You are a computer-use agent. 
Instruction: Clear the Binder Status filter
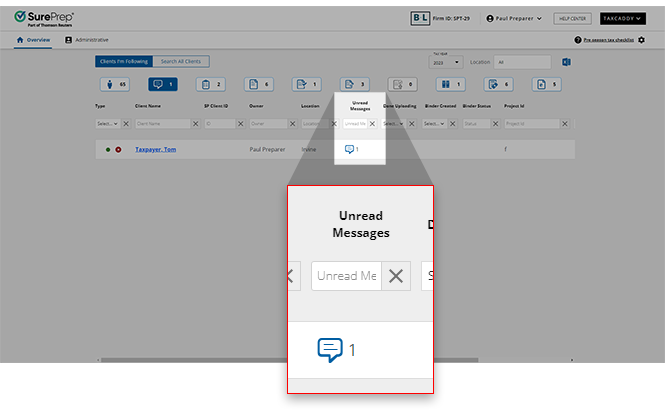point(495,124)
